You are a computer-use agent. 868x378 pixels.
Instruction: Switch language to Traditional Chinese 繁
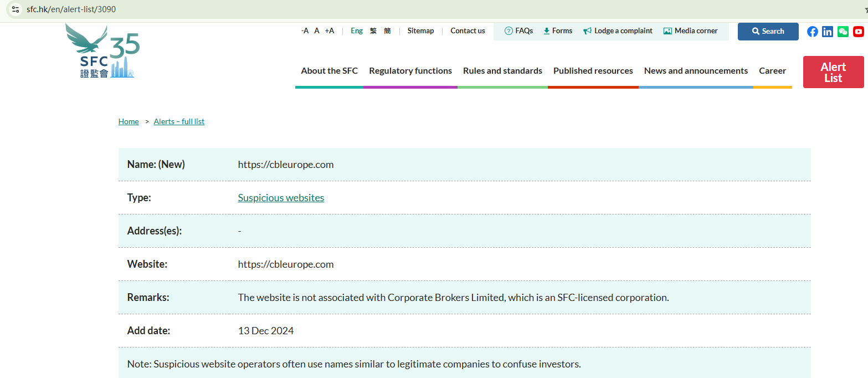click(373, 31)
